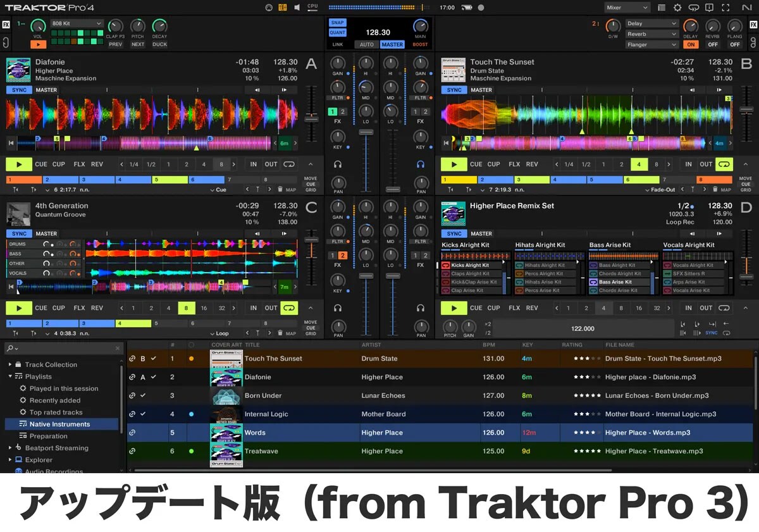Image resolution: width=759 pixels, height=532 pixels.
Task: Click headphone cue icon for channel B
Action: pyautogui.click(x=421, y=164)
